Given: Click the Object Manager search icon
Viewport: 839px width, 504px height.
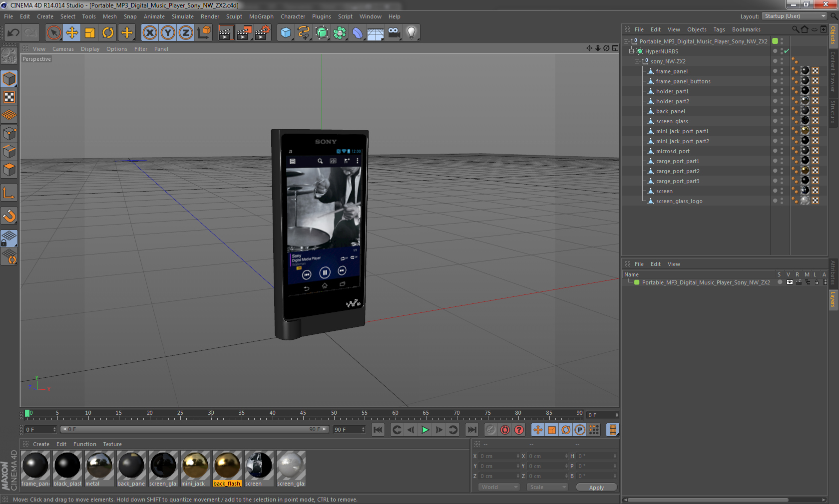Looking at the screenshot, I should pyautogui.click(x=796, y=29).
